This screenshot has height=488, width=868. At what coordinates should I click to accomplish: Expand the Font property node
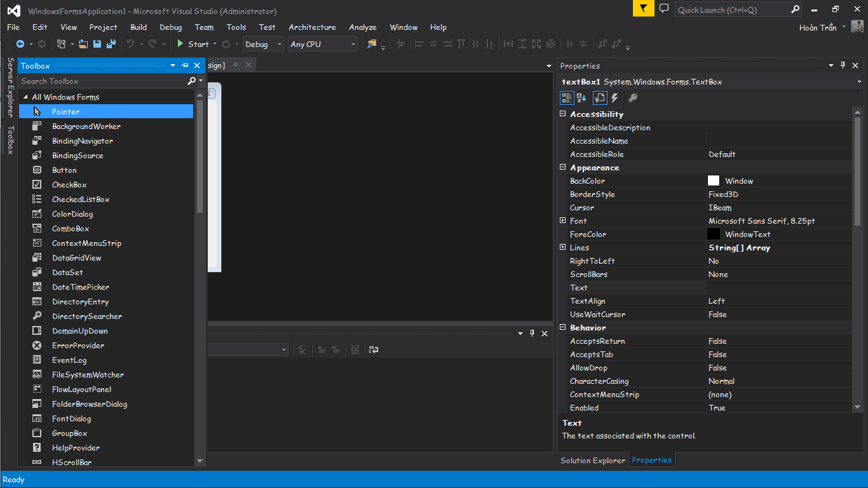tap(562, 220)
